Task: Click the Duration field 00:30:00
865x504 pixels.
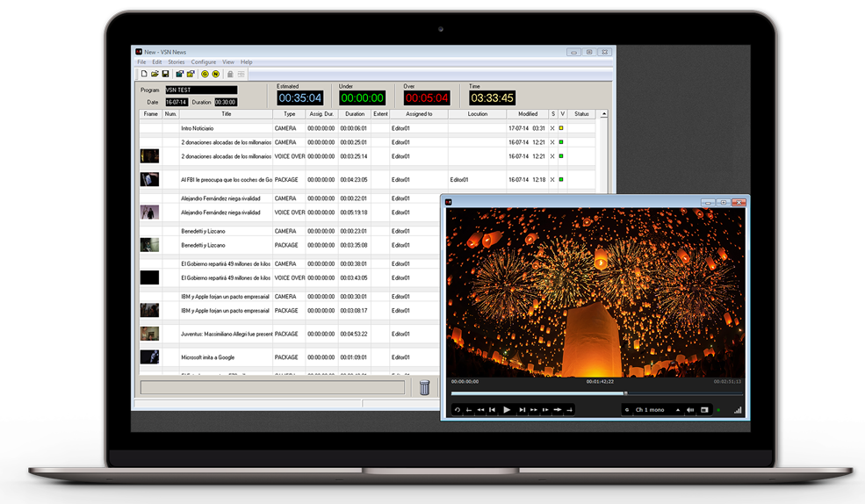Action: pos(226,102)
